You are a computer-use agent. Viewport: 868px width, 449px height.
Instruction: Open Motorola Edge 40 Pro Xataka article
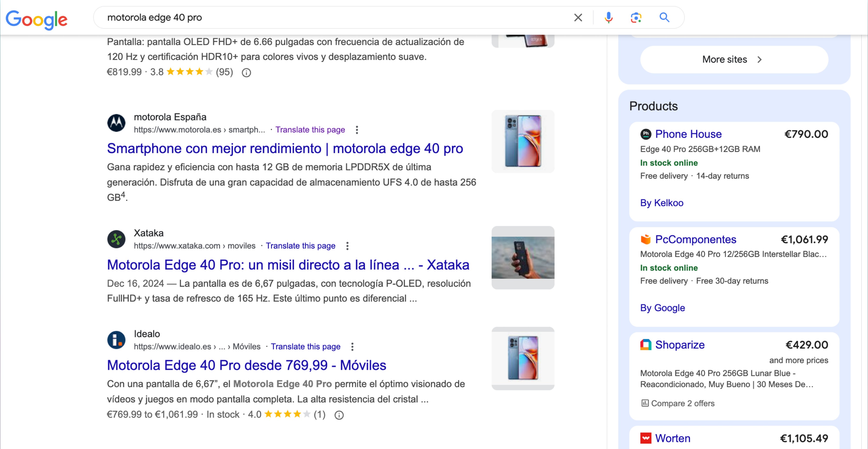point(288,265)
